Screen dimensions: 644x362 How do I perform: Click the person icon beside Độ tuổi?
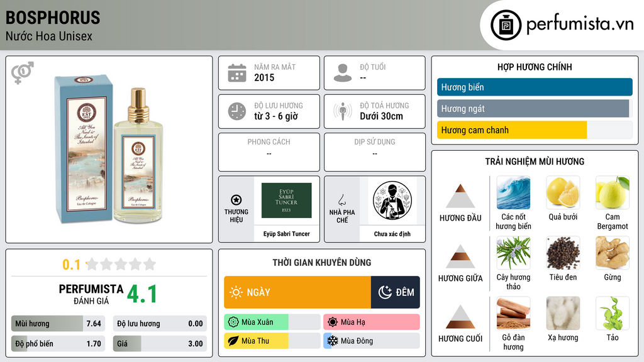pos(343,73)
